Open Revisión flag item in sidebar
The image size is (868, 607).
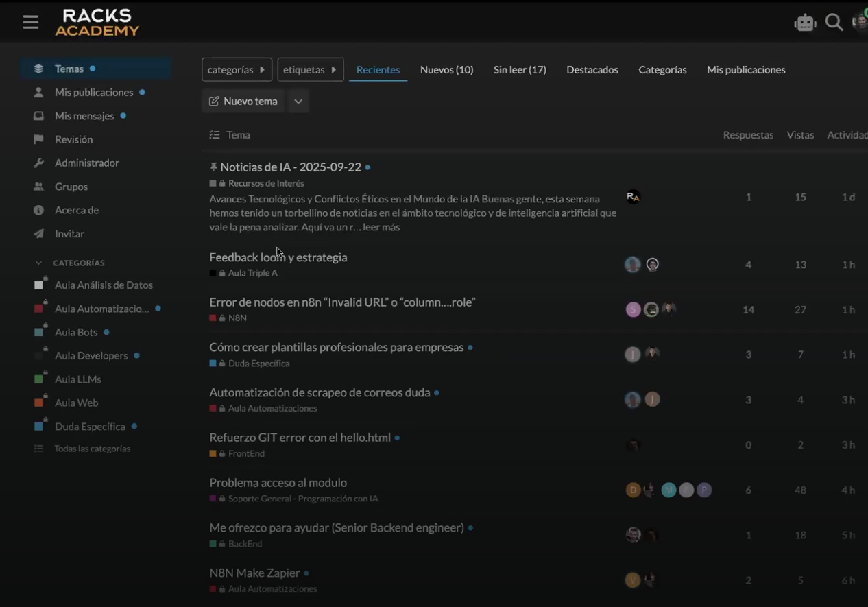73,139
